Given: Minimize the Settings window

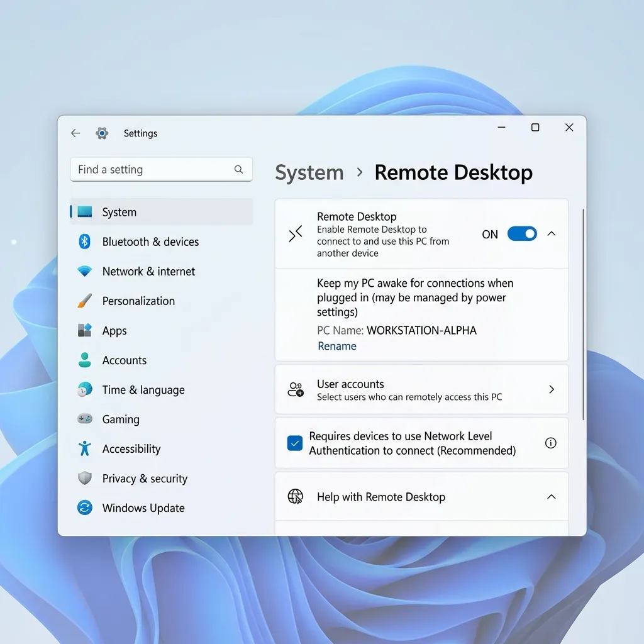Looking at the screenshot, I should coord(501,127).
